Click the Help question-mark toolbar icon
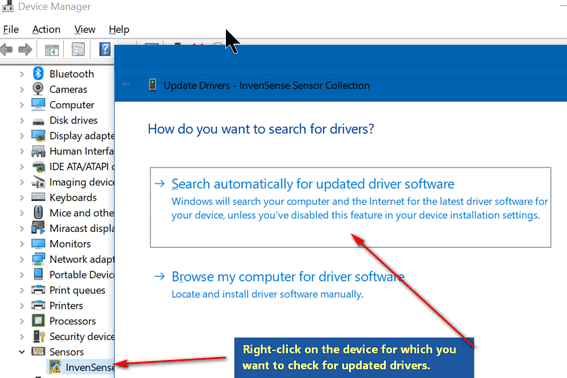 [x=105, y=49]
